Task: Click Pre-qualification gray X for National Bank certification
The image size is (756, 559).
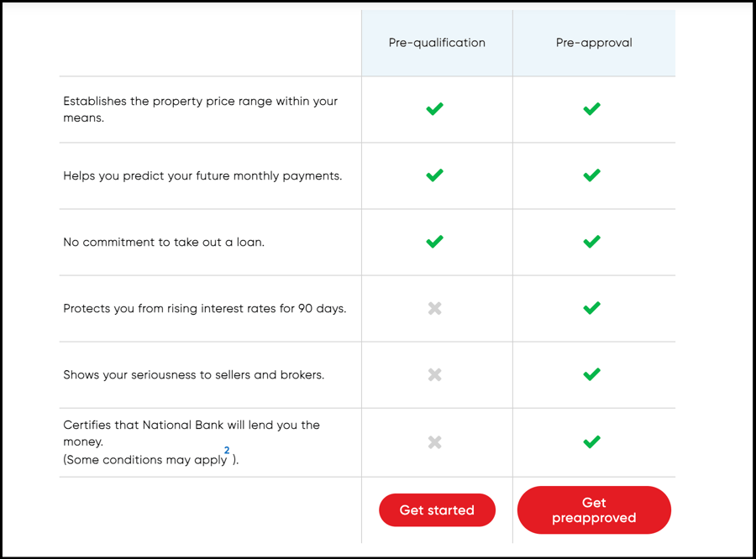Action: click(434, 441)
